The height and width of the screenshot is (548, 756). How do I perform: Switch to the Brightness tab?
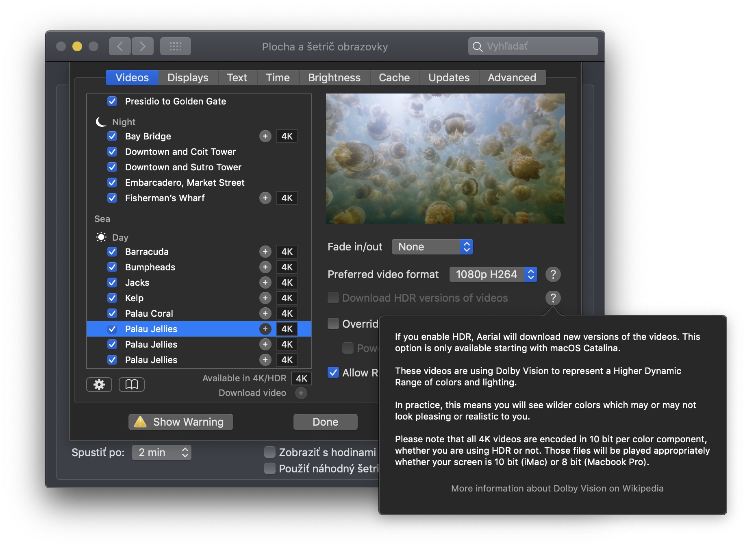334,78
